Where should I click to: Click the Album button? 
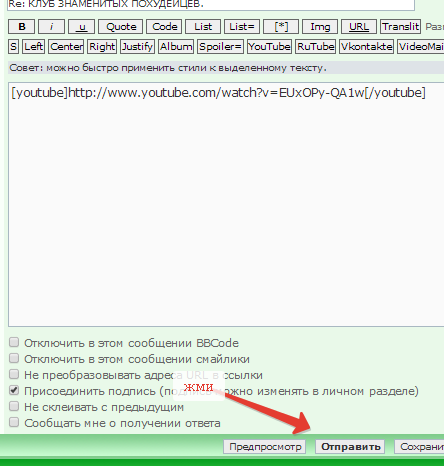click(x=176, y=46)
